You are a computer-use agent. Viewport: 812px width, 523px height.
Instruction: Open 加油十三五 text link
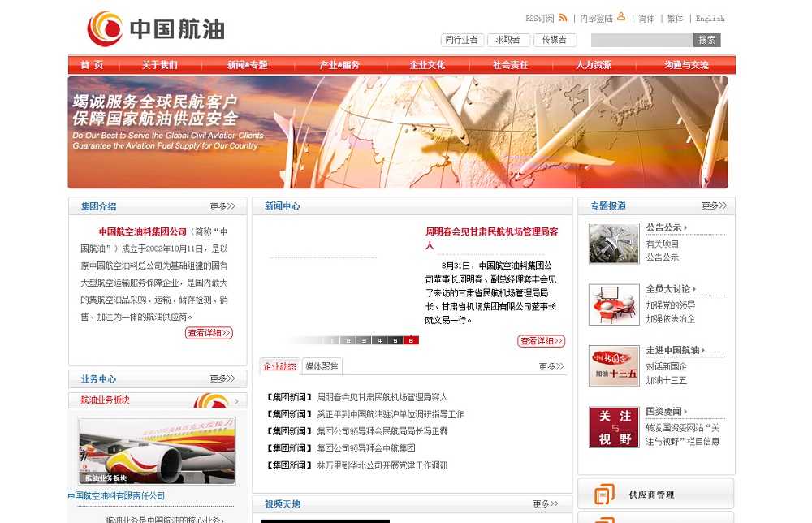pyautogui.click(x=667, y=381)
